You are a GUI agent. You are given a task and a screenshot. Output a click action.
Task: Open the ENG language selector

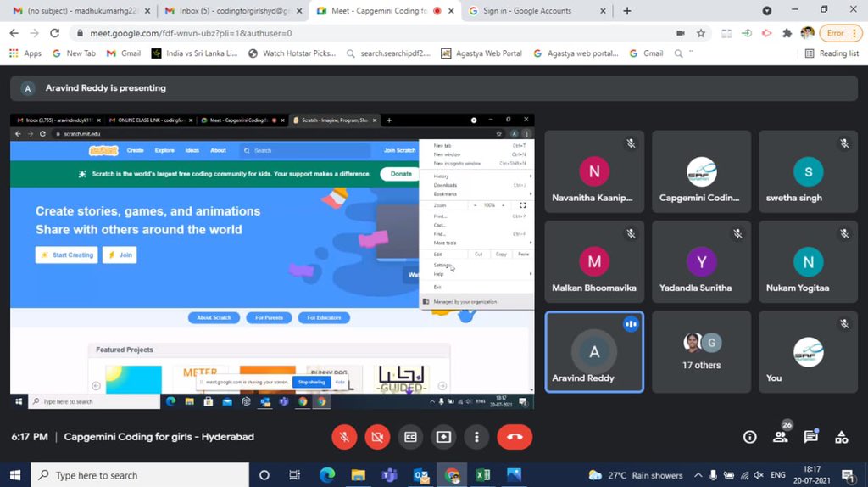pos(778,475)
